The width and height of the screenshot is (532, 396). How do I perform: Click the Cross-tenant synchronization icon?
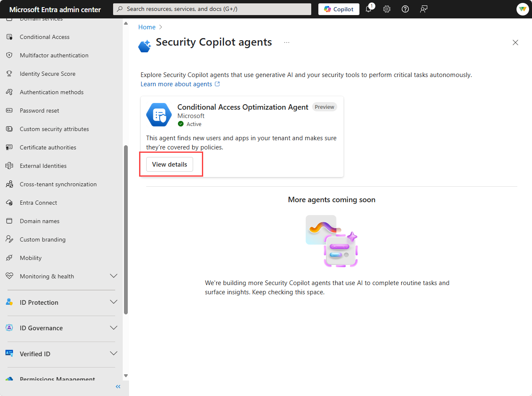pos(9,184)
